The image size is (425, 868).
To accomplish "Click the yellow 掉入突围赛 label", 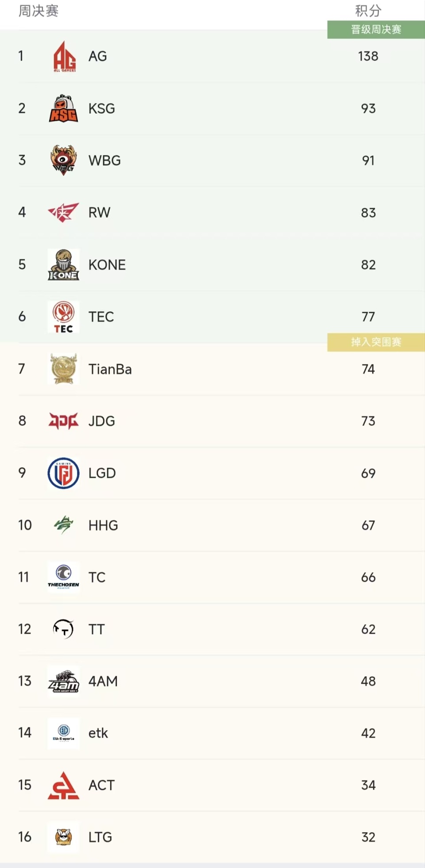I will point(376,342).
